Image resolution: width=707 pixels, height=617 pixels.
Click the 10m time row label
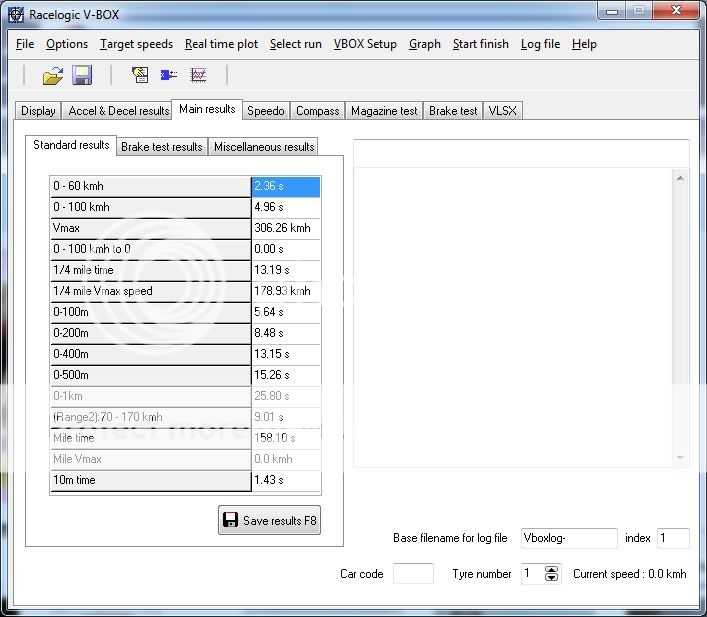[150, 480]
